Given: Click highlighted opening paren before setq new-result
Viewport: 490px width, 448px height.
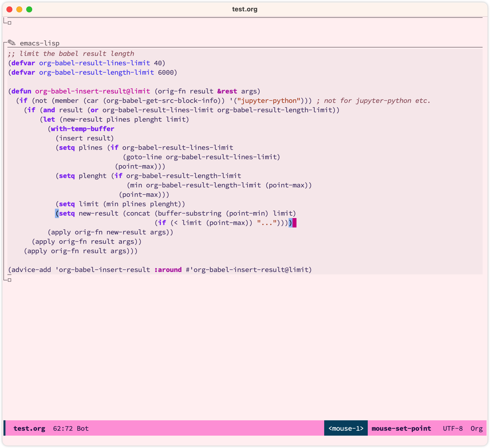Looking at the screenshot, I should point(57,213).
